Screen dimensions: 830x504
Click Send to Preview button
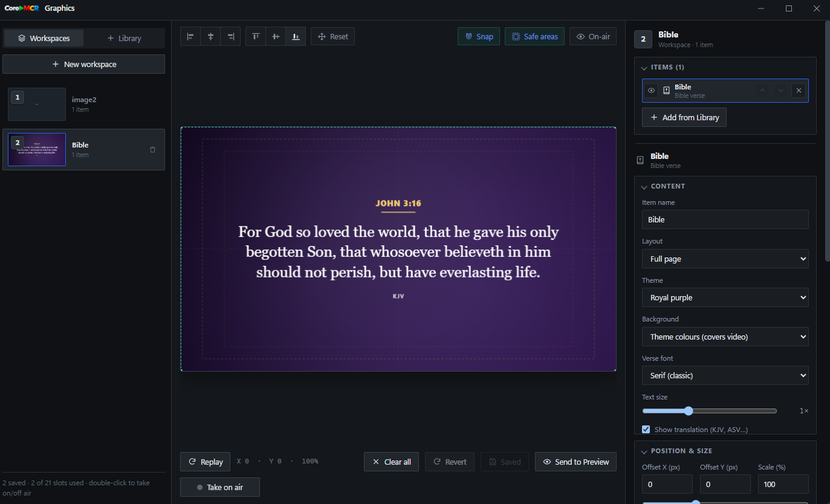point(575,462)
